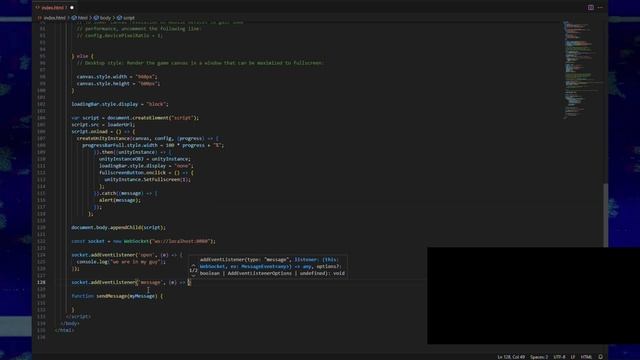
Task: Select the script breadcrumb segment
Action: (x=126, y=18)
